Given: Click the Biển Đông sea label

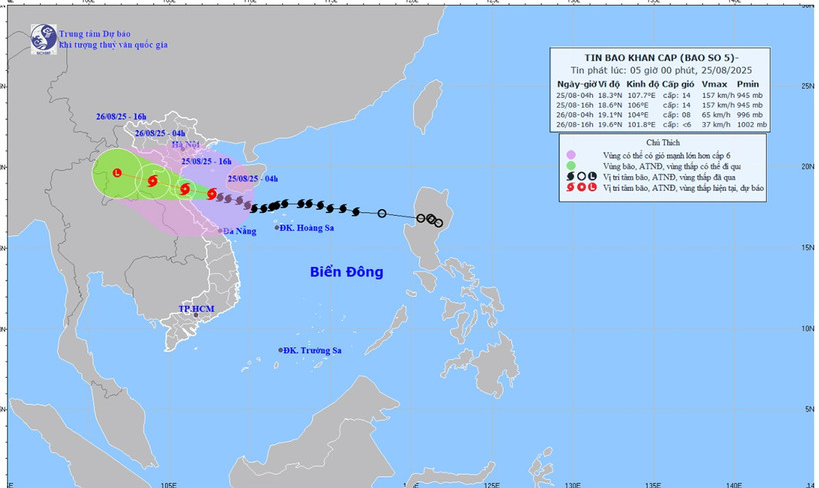Looking at the screenshot, I should coord(347,272).
